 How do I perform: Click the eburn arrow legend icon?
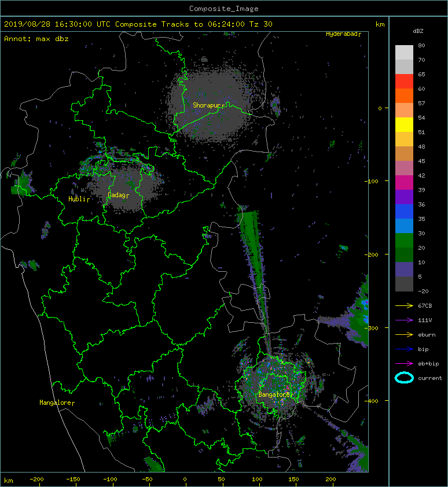(404, 335)
